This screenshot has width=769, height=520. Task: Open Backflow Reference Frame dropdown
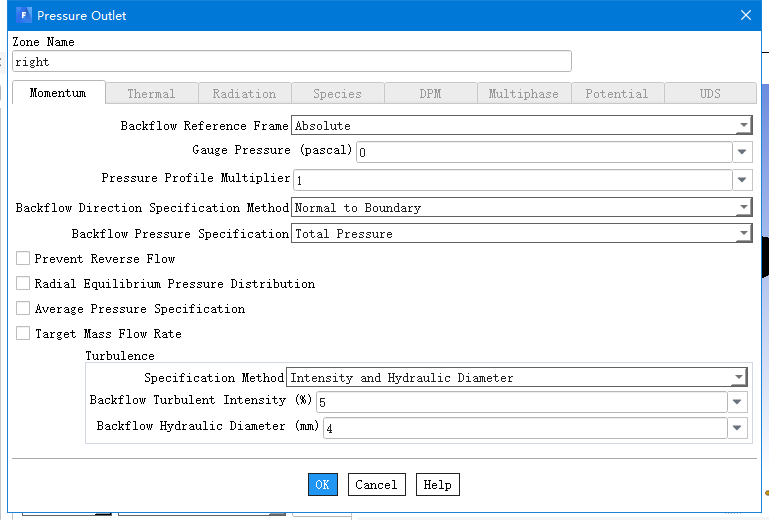pyautogui.click(x=522, y=126)
